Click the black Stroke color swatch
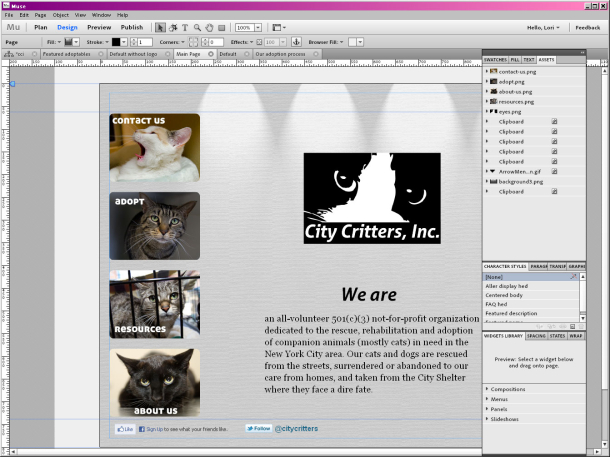 [x=116, y=42]
